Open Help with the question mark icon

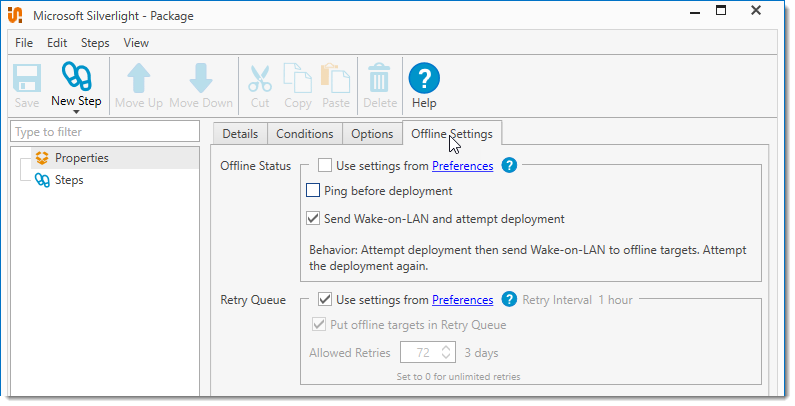click(x=424, y=79)
